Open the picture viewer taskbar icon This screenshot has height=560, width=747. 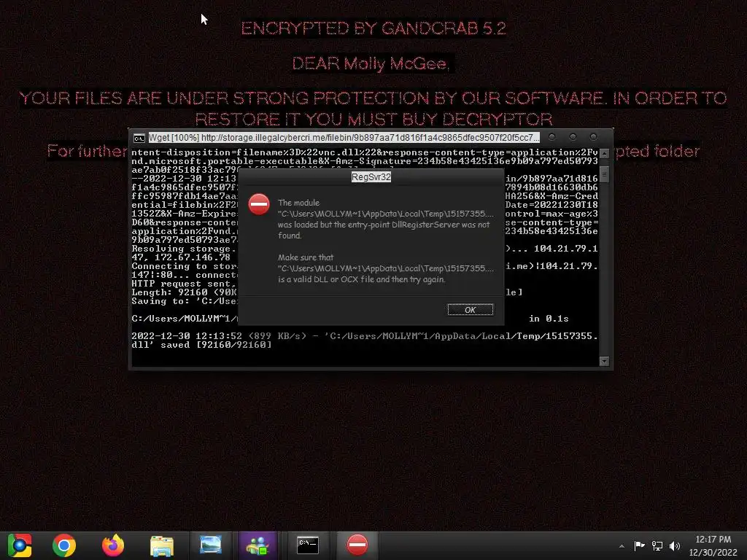[x=211, y=545]
